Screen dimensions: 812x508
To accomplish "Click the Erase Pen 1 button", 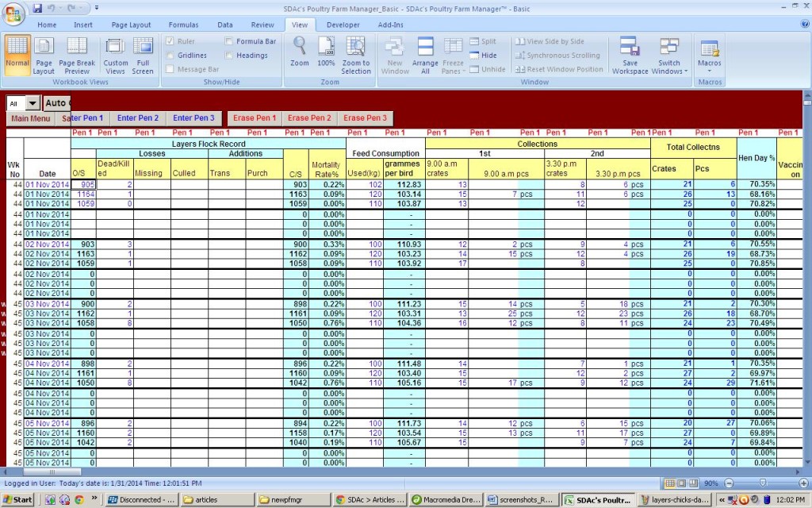I will pos(255,118).
